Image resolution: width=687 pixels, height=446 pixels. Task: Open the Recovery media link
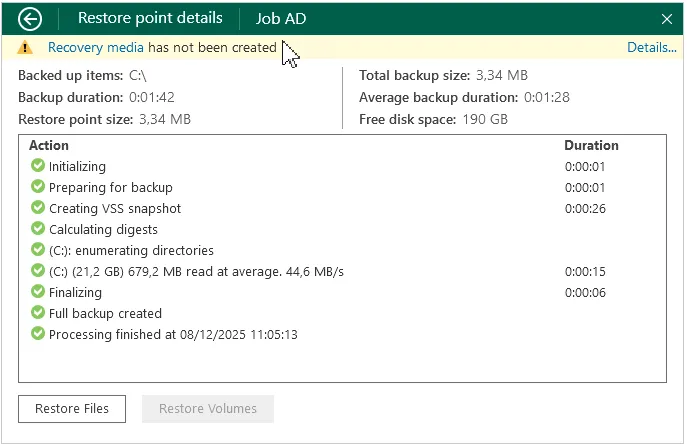[95, 48]
